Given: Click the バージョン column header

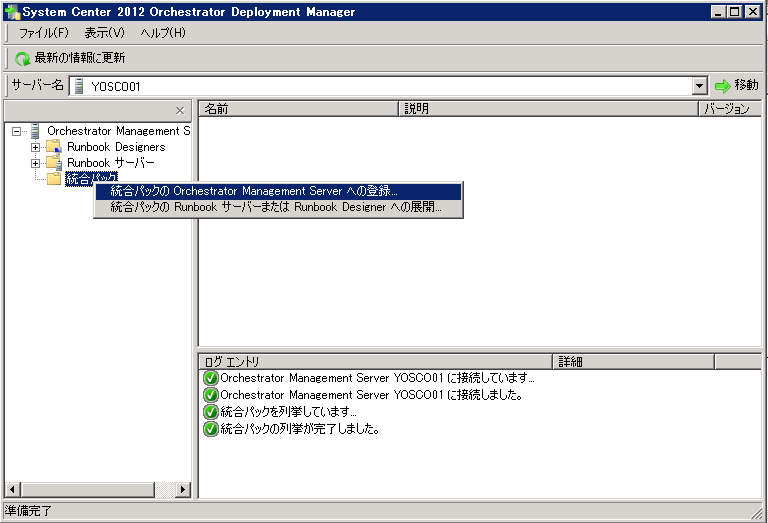Looking at the screenshot, I should click(x=730, y=109).
